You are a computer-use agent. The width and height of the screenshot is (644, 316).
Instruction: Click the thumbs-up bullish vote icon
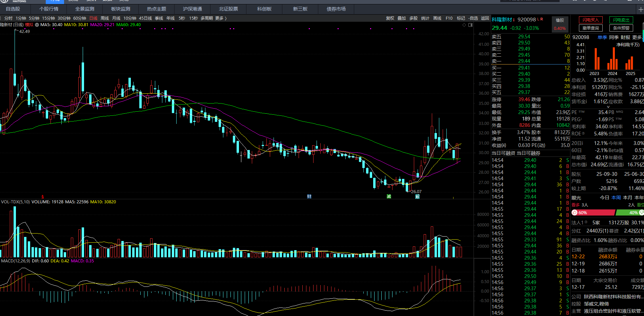(x=575, y=212)
